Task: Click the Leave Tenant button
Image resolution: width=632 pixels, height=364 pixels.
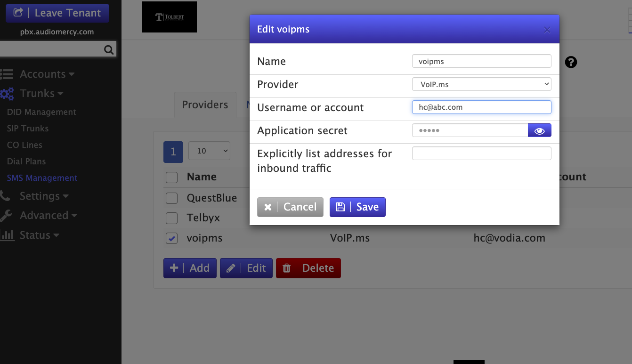Action: 57,13
